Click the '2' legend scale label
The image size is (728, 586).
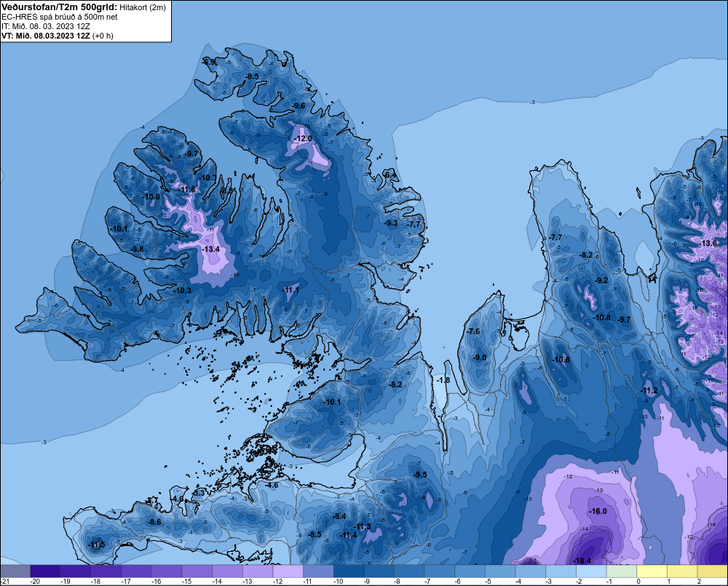tap(699, 582)
